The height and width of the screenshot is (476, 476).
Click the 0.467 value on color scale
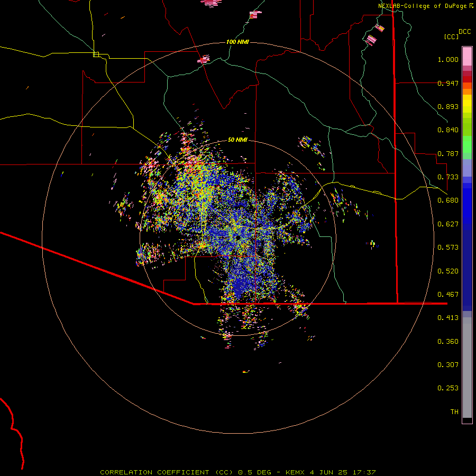click(448, 295)
